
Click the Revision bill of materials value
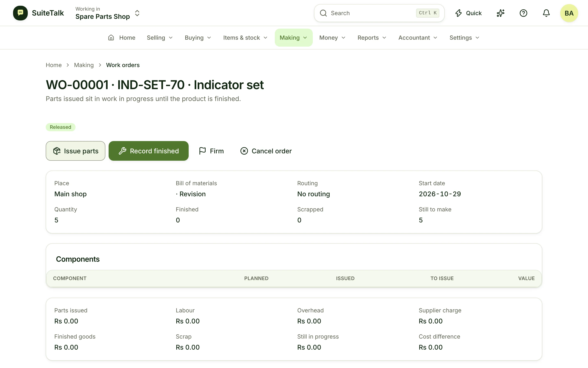[191, 194]
